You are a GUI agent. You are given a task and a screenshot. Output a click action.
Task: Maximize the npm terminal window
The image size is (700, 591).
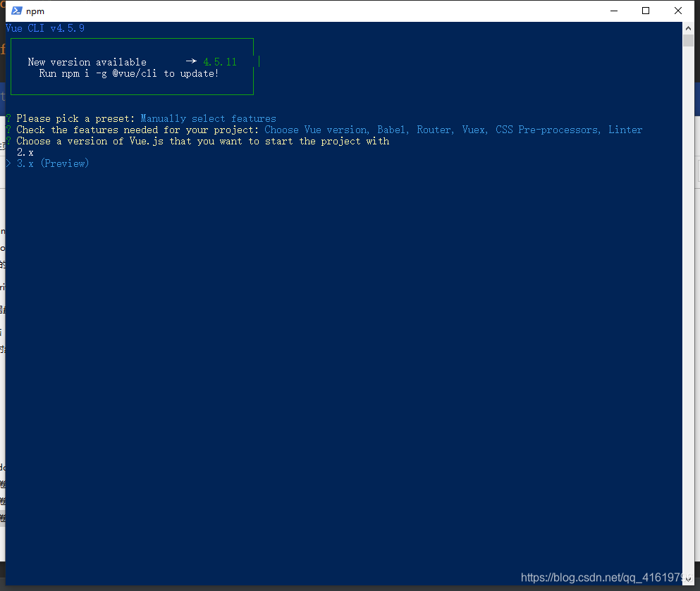[x=646, y=11]
